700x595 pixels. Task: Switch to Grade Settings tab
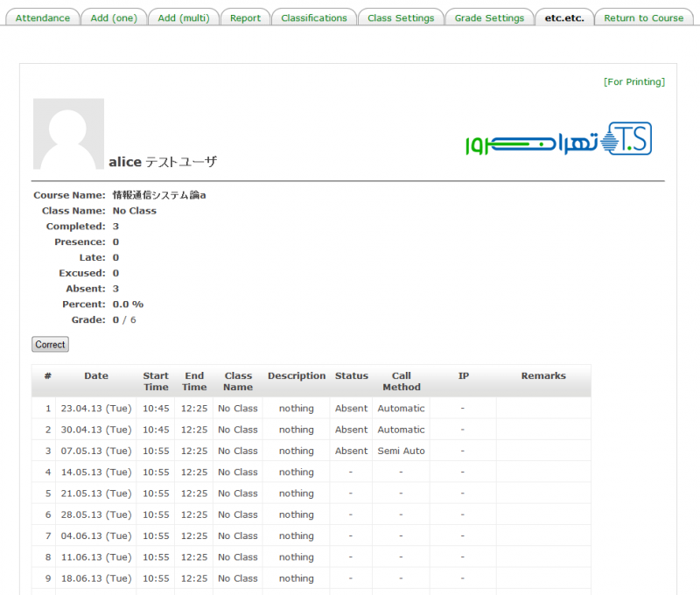[489, 17]
